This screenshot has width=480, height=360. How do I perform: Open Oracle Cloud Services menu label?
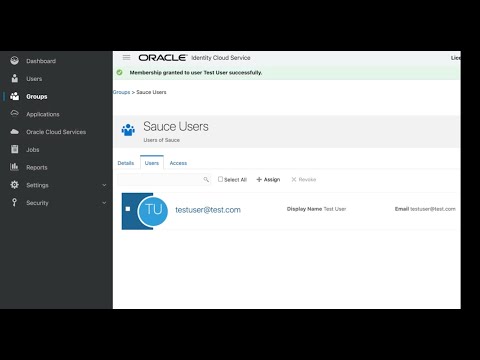[x=56, y=132]
